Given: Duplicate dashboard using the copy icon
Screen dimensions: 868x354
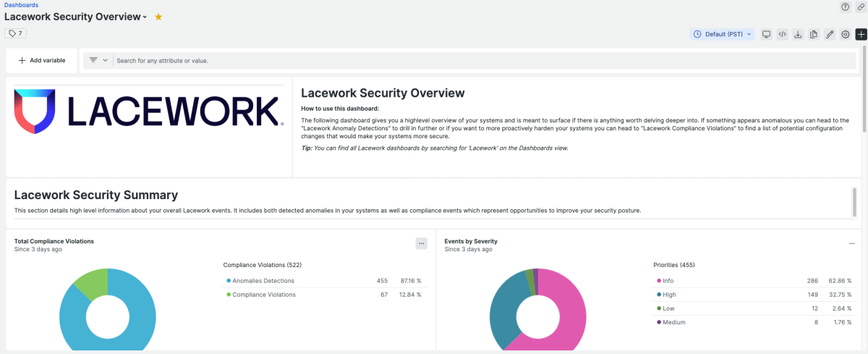Looking at the screenshot, I should click(814, 34).
